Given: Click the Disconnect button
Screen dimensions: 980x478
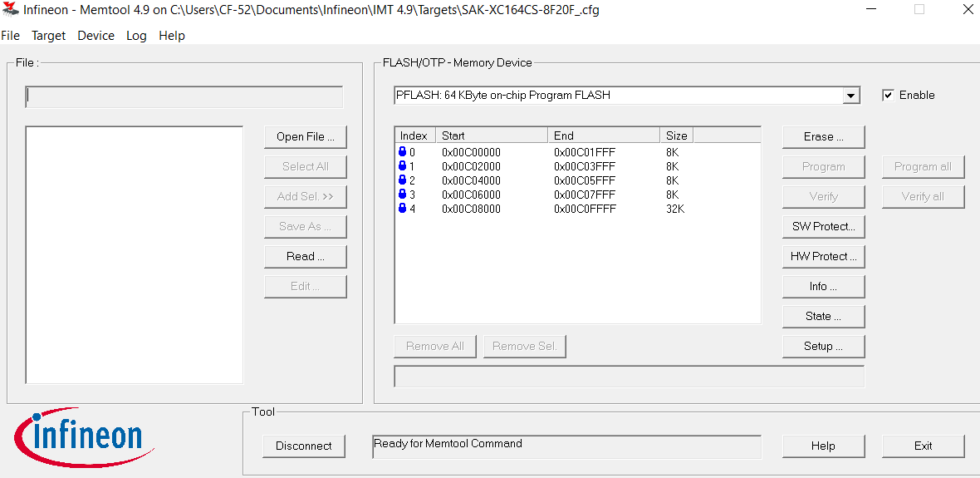Looking at the screenshot, I should [303, 446].
